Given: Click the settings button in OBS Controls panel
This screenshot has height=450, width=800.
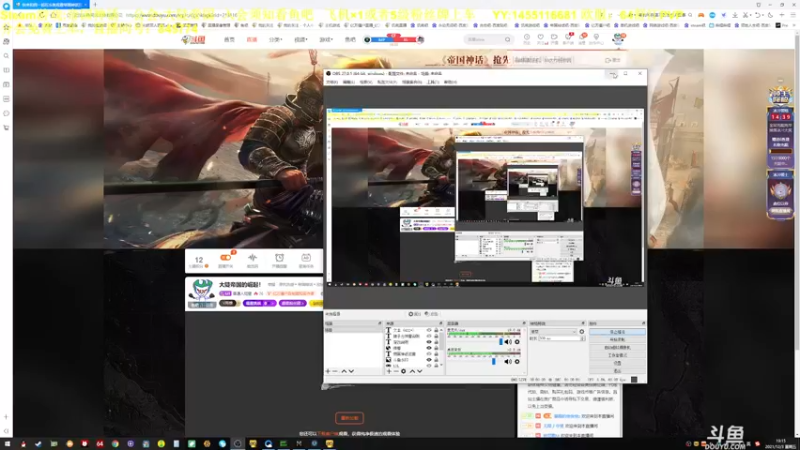Looking at the screenshot, I should pos(617,363).
